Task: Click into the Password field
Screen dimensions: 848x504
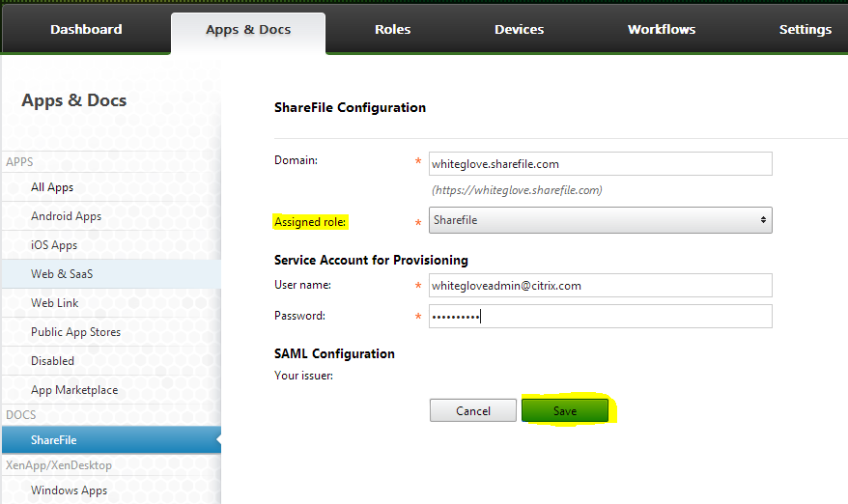Action: click(x=600, y=317)
